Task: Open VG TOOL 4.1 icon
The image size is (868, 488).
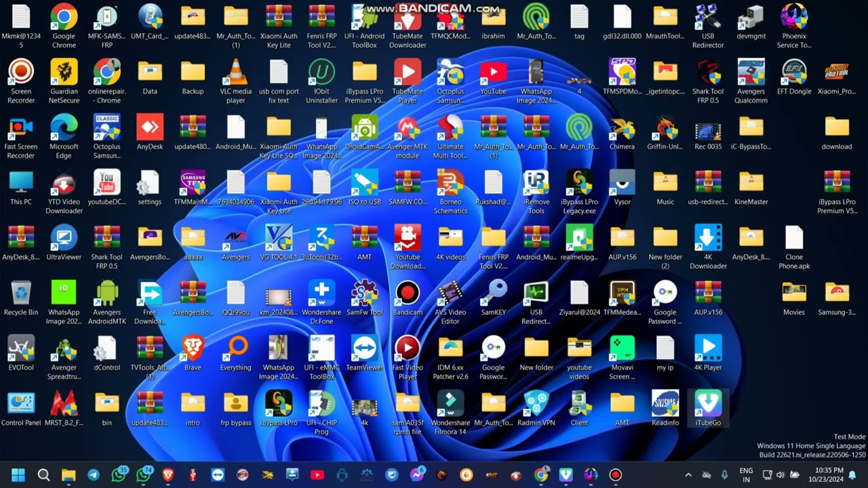Action: click(279, 243)
